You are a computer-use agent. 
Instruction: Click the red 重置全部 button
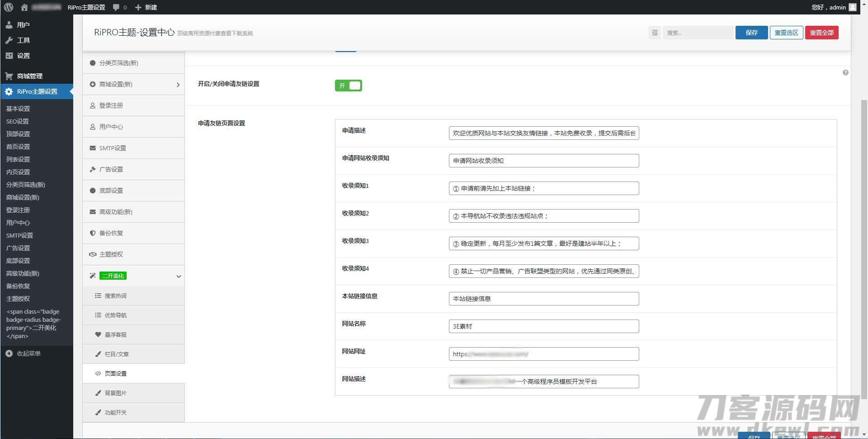point(821,33)
